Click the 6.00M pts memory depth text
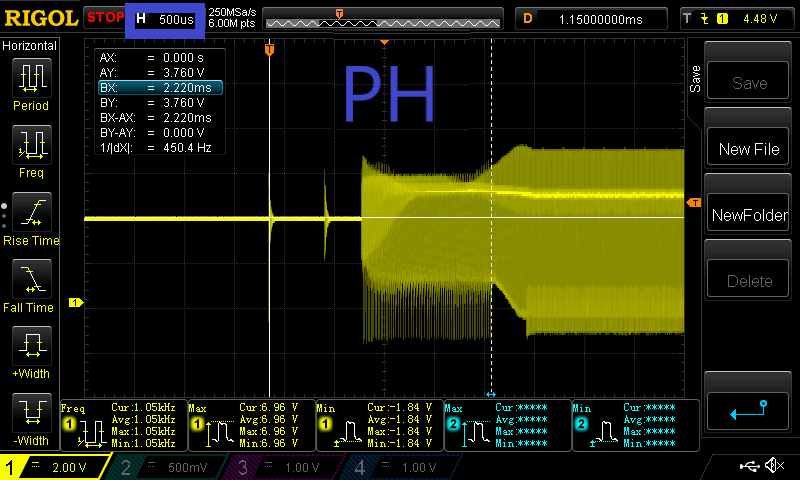Image resolution: width=800 pixels, height=480 pixels. 232,23
